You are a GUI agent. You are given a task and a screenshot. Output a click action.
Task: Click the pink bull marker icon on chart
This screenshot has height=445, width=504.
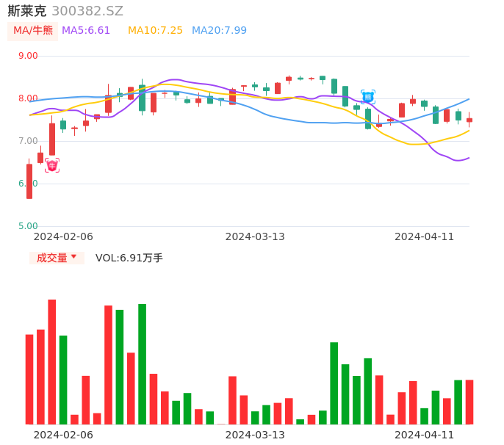(x=52, y=166)
